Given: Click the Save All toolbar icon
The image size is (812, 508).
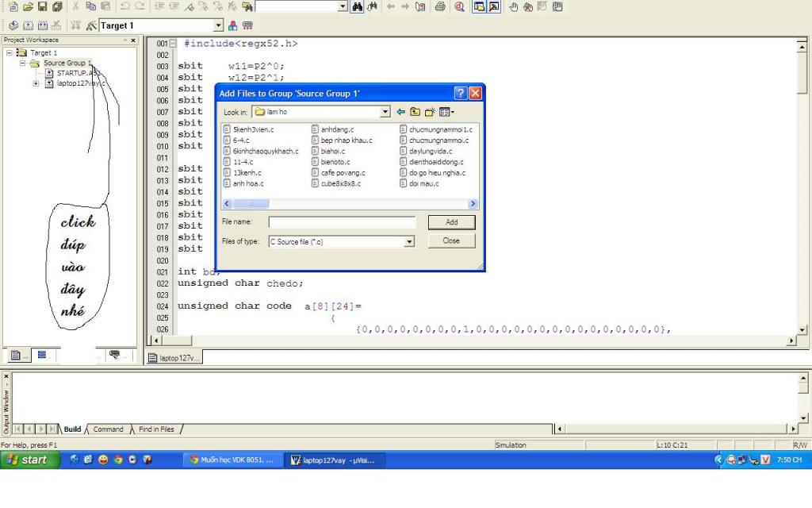Looking at the screenshot, I should (x=57, y=6).
